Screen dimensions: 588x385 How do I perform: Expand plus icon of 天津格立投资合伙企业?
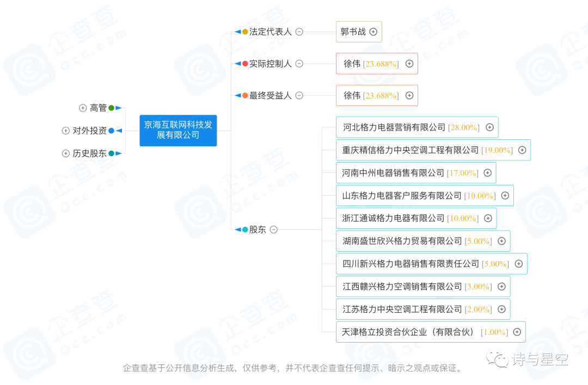517,332
